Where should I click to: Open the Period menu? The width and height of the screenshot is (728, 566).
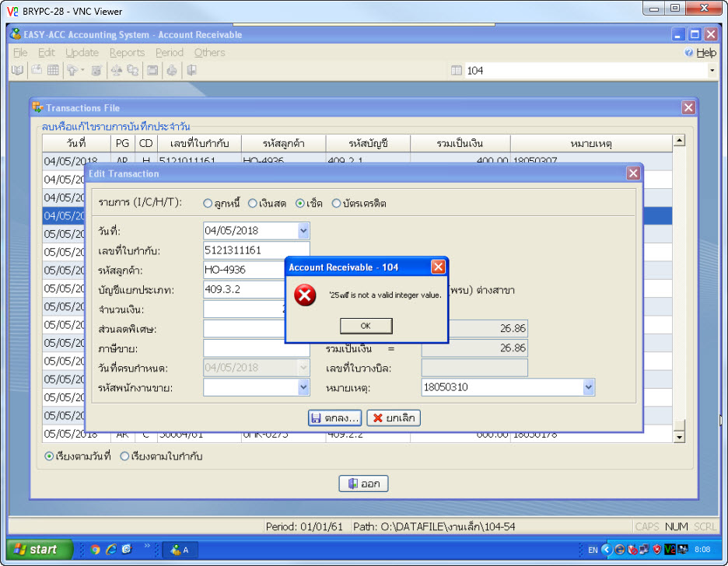[169, 53]
